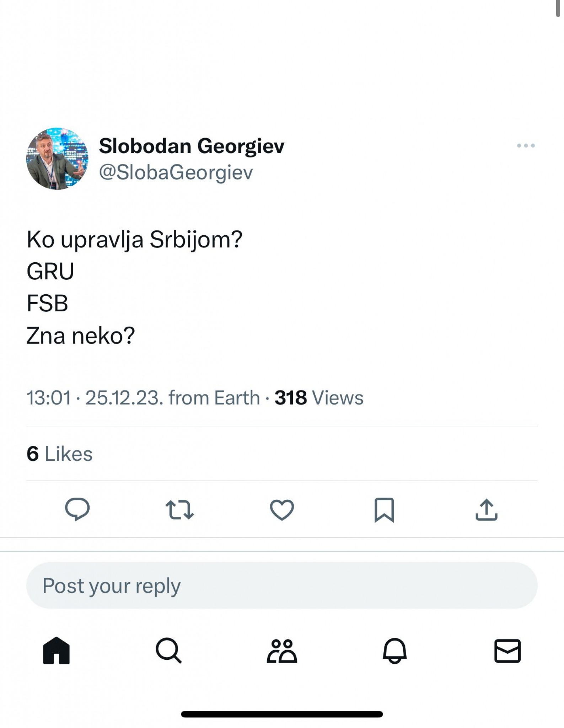Open the three-dot more options menu

[x=526, y=145]
